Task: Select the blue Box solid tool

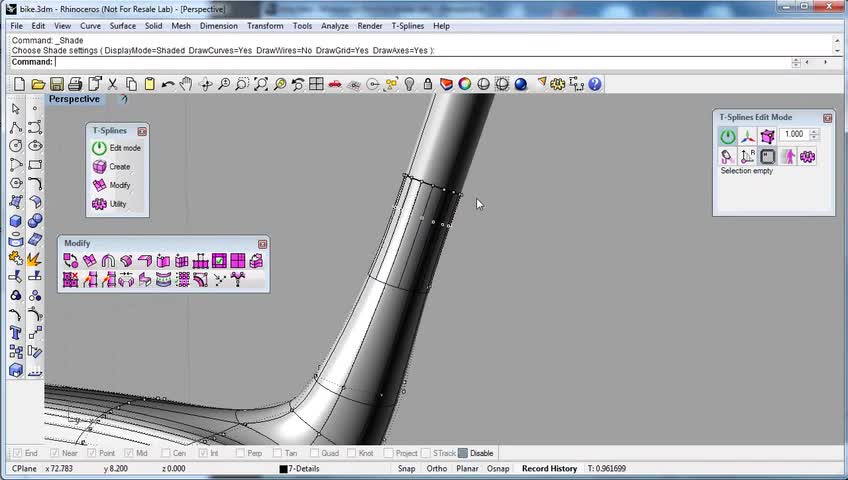Action: pos(16,221)
